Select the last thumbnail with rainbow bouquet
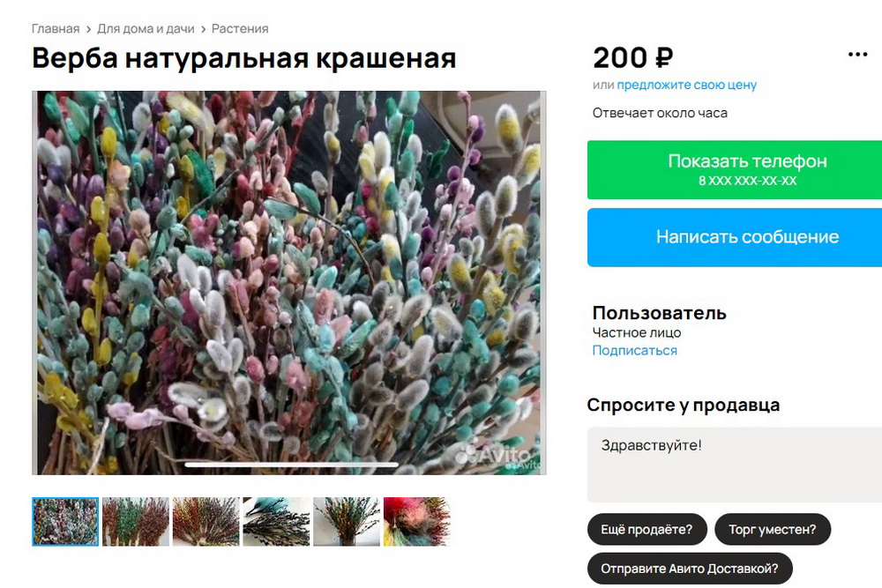This screenshot has height=588, width=882. 417,522
